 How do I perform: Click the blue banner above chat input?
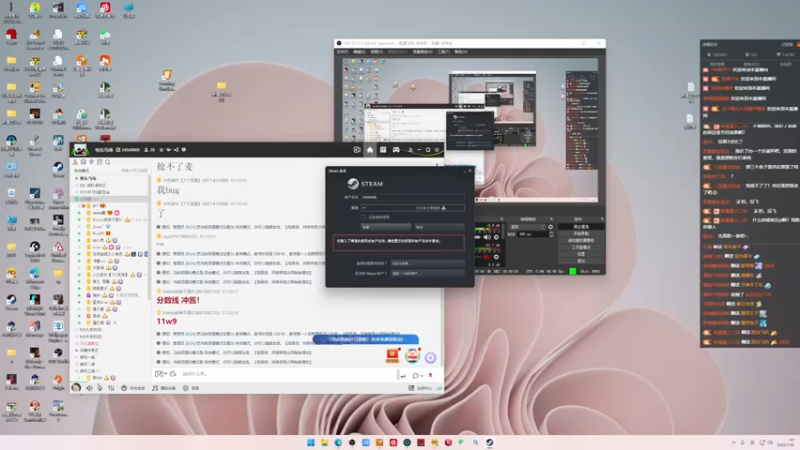click(366, 339)
